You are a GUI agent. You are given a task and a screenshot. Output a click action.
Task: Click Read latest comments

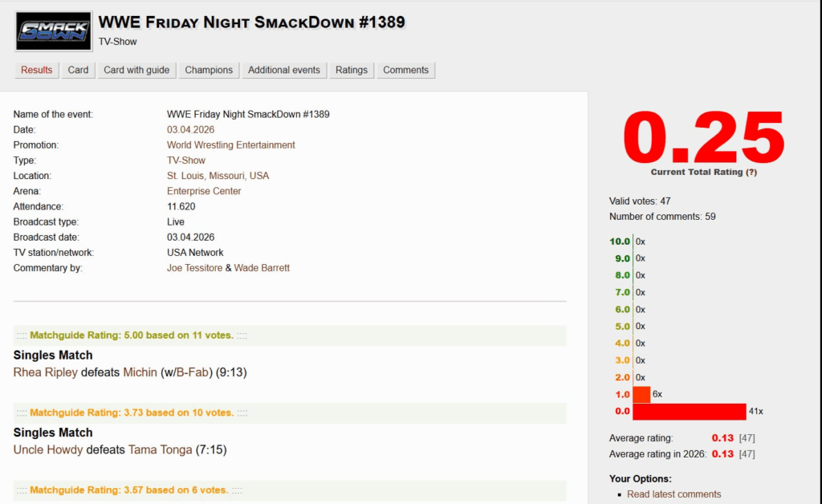click(x=673, y=494)
